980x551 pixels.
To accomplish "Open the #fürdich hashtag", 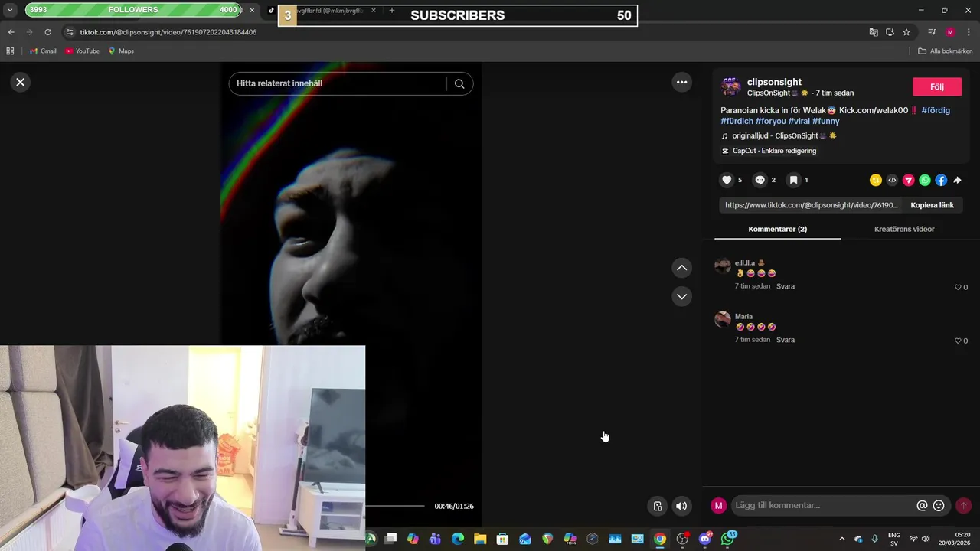I will [737, 121].
